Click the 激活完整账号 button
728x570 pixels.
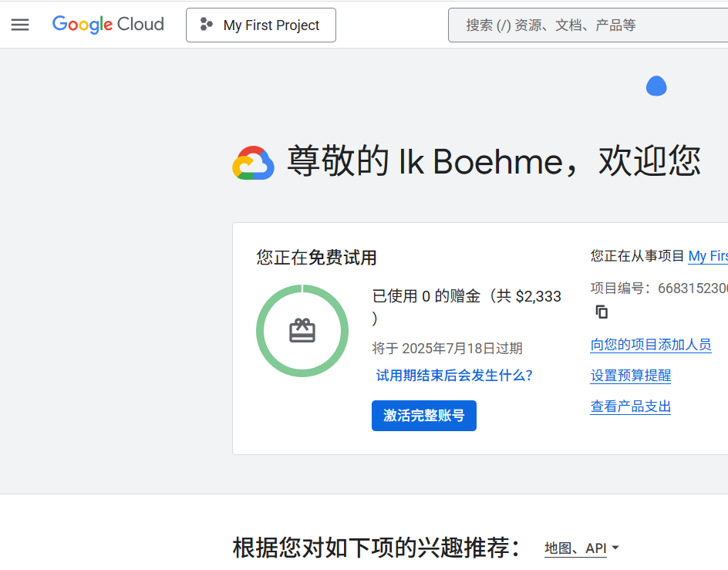click(424, 415)
